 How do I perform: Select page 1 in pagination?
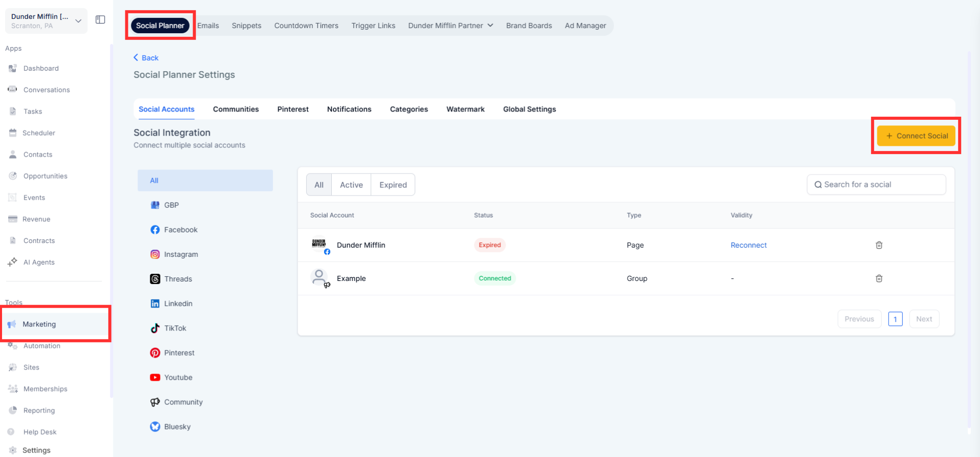[x=895, y=319]
